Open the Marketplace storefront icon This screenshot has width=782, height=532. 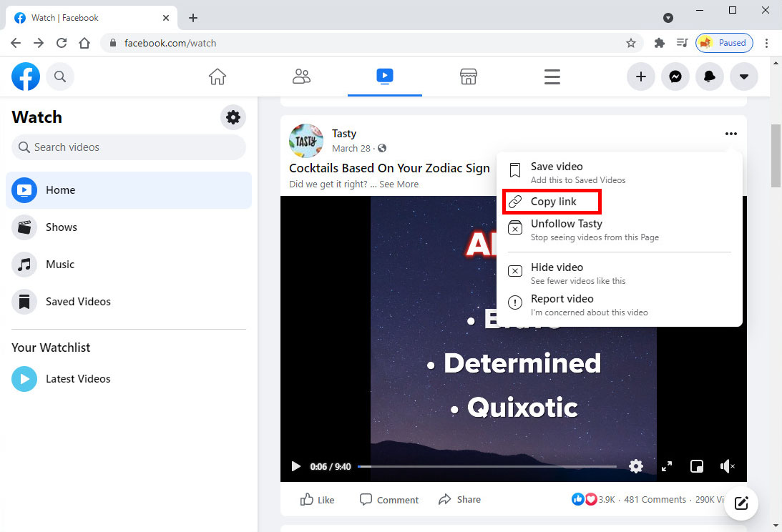pyautogui.click(x=469, y=77)
